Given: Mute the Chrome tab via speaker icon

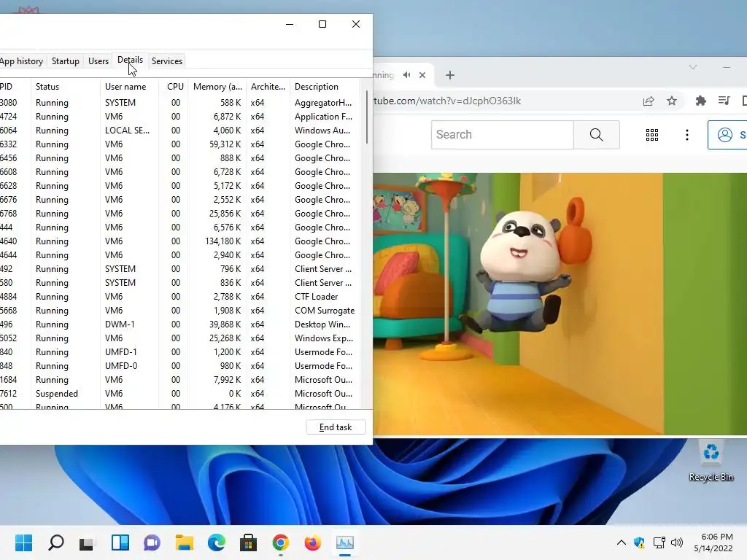Looking at the screenshot, I should (406, 75).
